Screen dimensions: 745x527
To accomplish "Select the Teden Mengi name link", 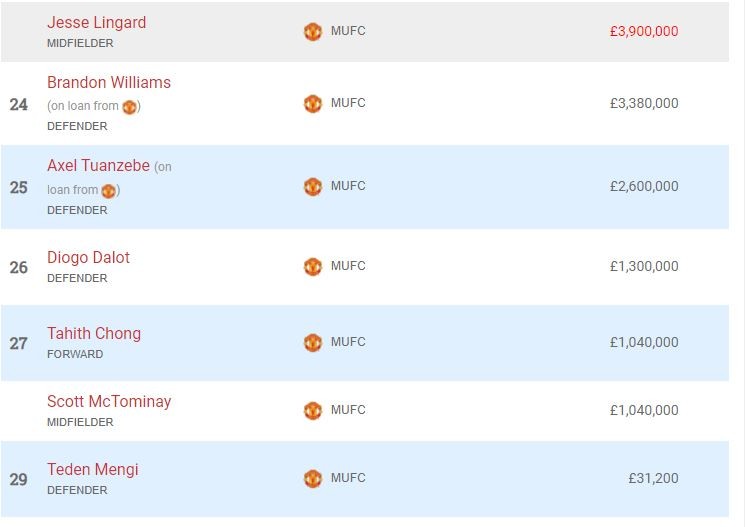I will tap(93, 469).
